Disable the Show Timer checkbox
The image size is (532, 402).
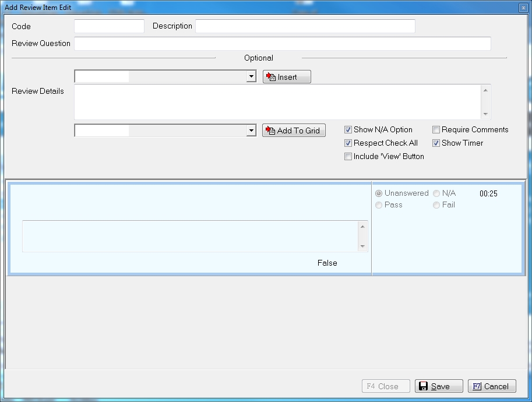tap(436, 143)
